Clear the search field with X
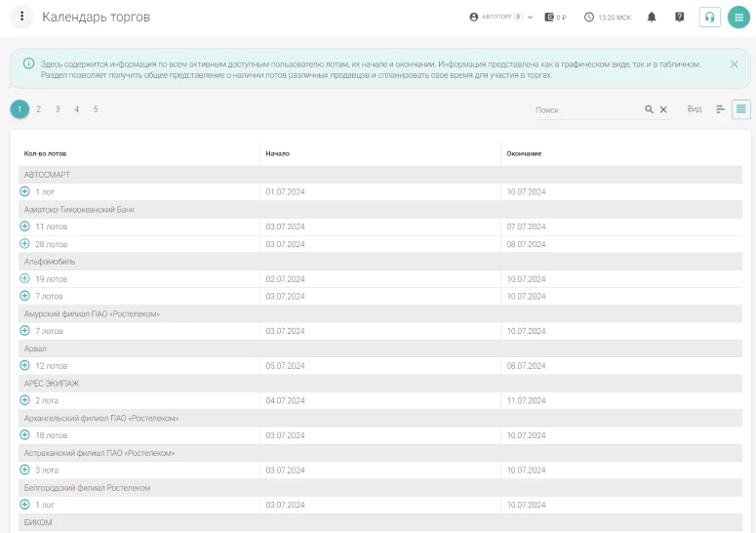Image resolution: width=756 pixels, height=533 pixels. tap(663, 109)
